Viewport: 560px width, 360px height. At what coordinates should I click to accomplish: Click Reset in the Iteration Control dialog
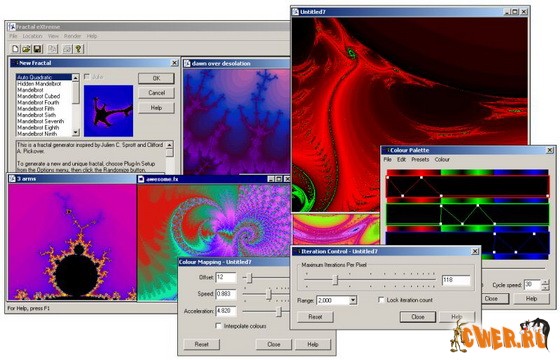click(315, 317)
